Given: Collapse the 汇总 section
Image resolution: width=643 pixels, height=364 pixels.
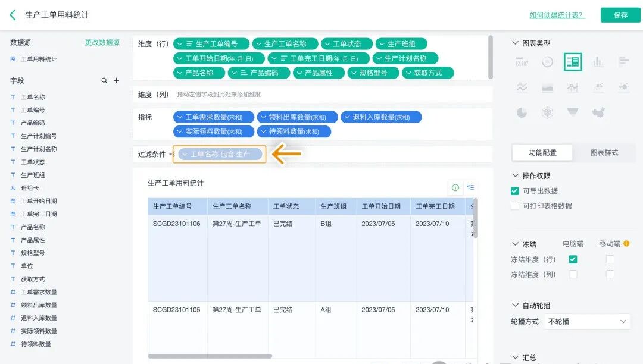Looking at the screenshot, I should [515, 357].
